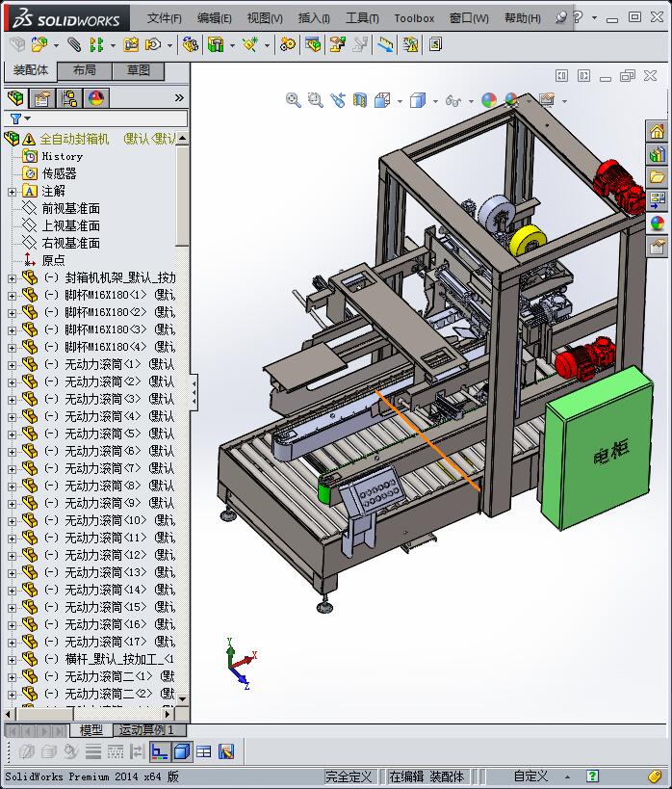Open the Toolbox menu

point(414,18)
